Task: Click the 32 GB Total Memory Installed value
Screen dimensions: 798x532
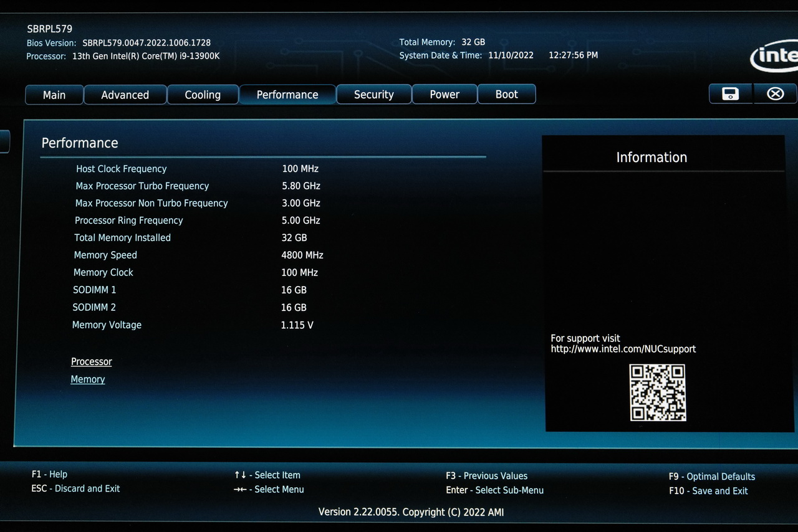Action: pyautogui.click(x=294, y=237)
